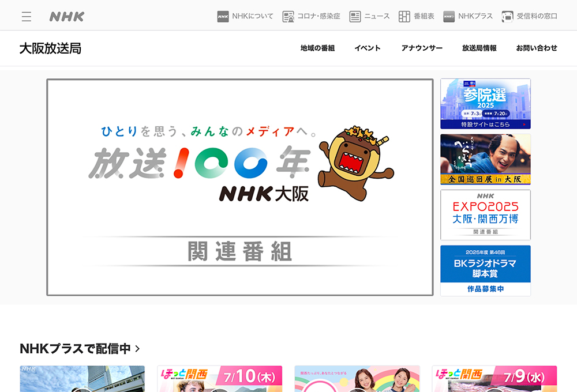Click the 大阪放送局 page title
This screenshot has height=392, width=577.
click(x=50, y=48)
